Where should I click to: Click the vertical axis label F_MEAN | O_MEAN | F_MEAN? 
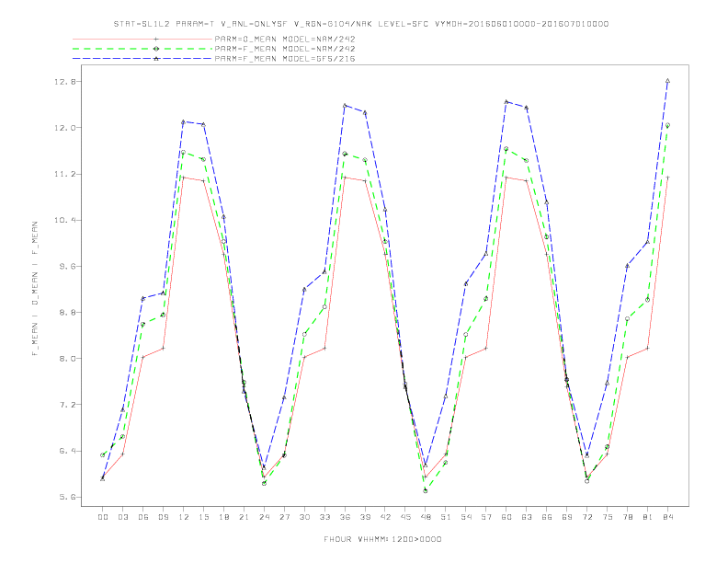[x=35, y=289]
